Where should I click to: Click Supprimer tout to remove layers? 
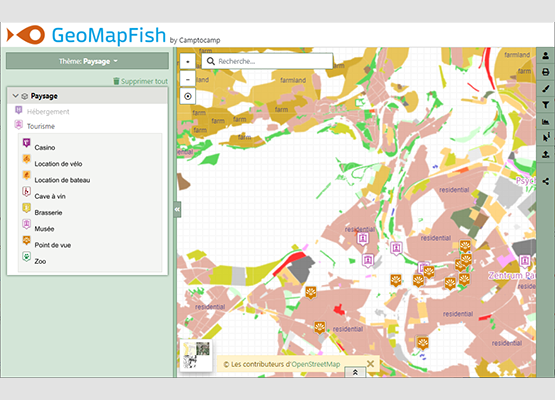(141, 81)
